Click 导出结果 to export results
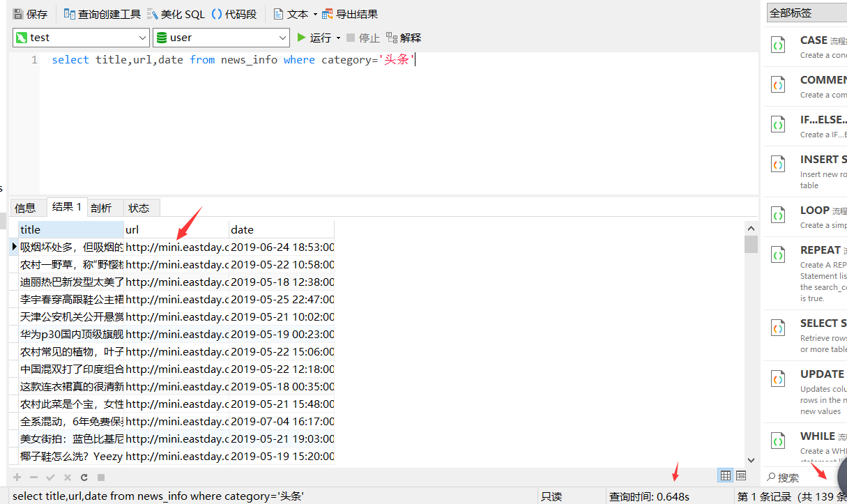The image size is (847, 504). (350, 14)
